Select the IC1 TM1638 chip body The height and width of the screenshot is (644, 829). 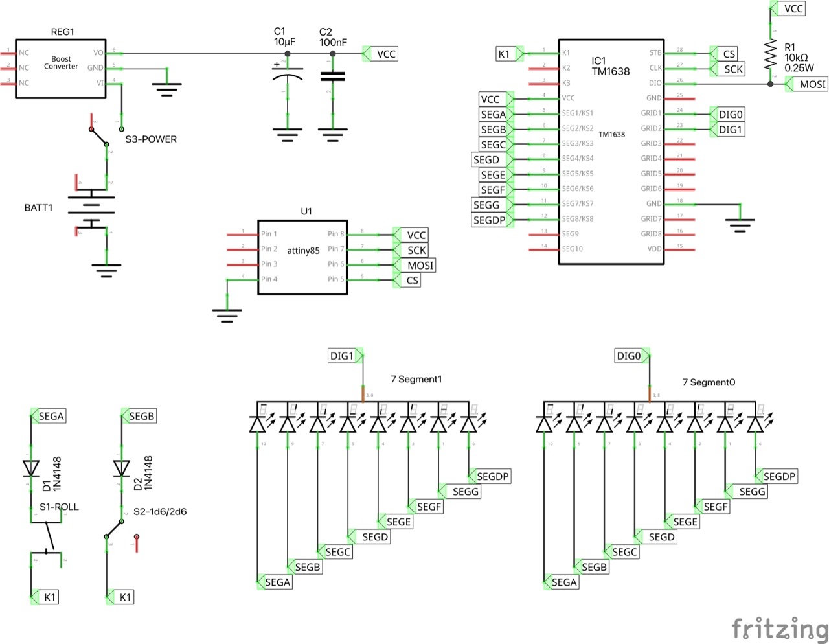coord(611,152)
